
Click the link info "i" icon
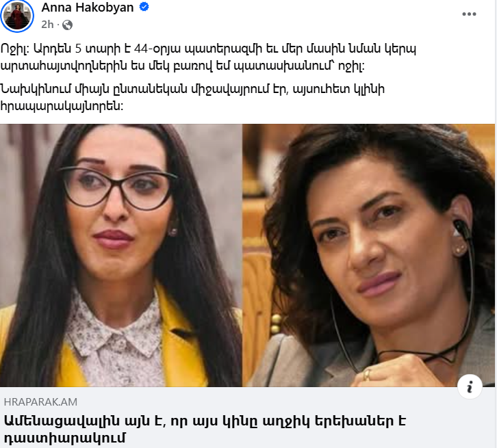coord(470,386)
